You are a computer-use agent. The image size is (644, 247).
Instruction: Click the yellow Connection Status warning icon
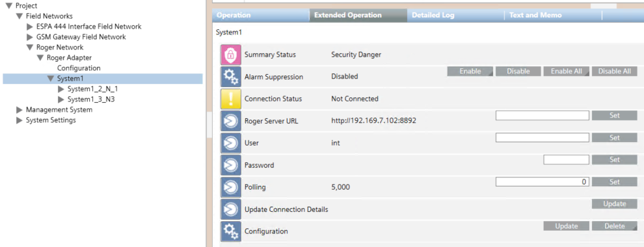coord(231,99)
